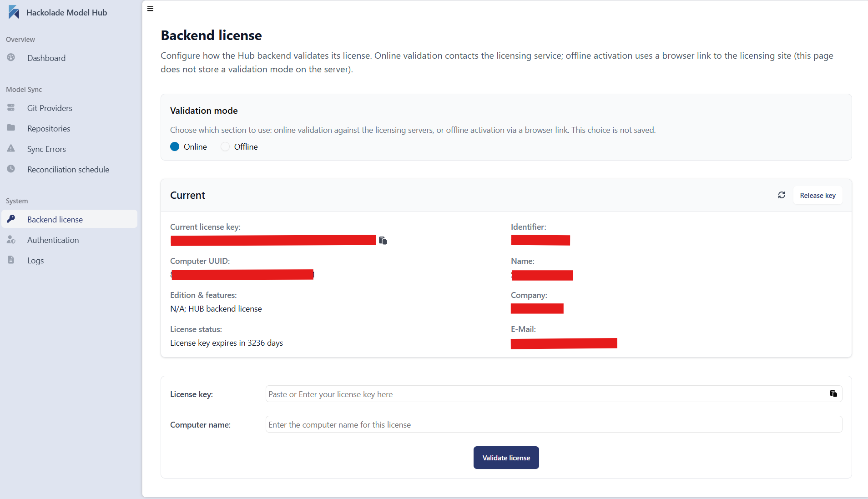
Task: Click the Logs document icon
Action: pyautogui.click(x=11, y=260)
